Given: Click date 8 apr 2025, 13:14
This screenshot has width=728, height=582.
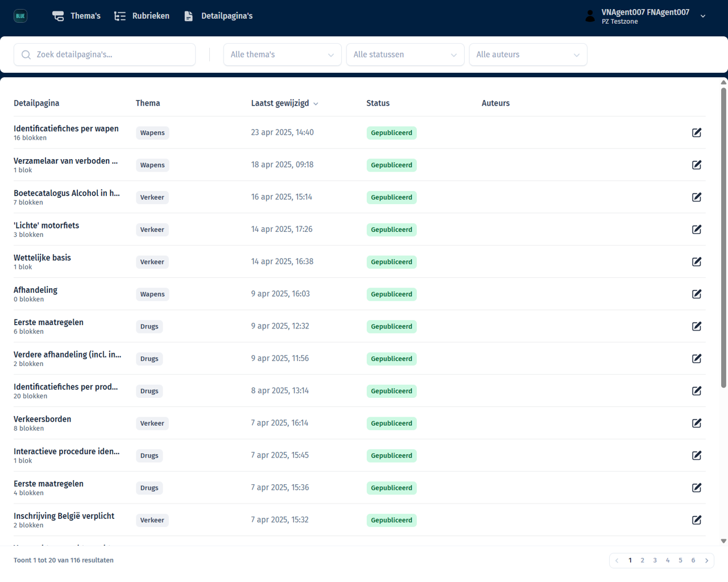Looking at the screenshot, I should 280,390.
